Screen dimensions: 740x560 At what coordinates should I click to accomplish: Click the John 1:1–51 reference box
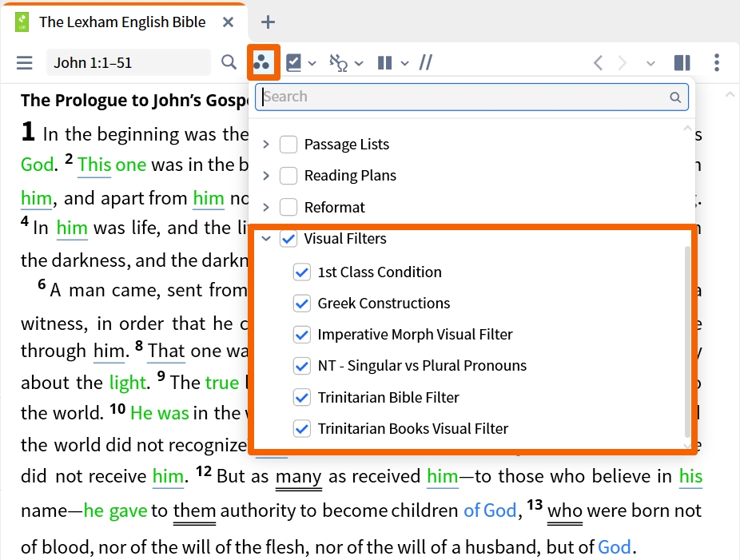129,62
